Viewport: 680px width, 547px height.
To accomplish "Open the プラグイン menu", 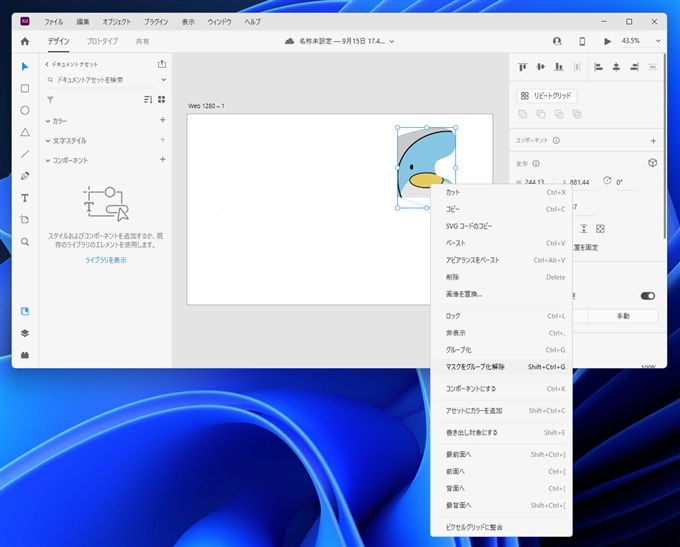I will [x=156, y=22].
